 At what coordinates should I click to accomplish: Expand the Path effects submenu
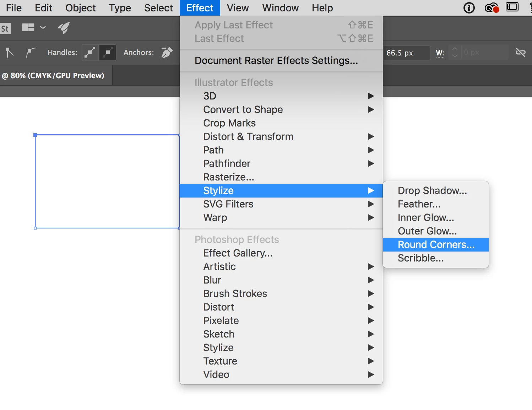[281, 150]
